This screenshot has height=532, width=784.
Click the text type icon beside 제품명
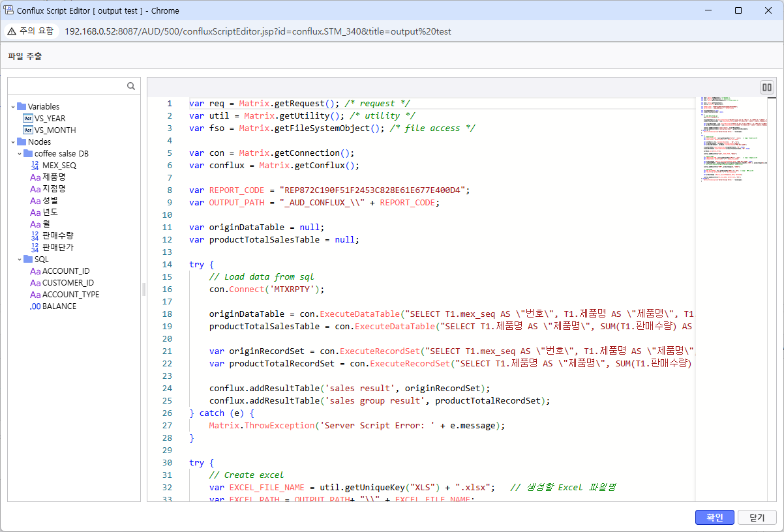[35, 177]
